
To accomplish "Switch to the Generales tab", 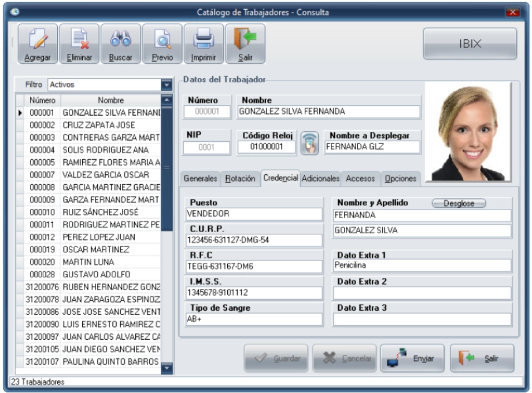I will click(x=201, y=179).
